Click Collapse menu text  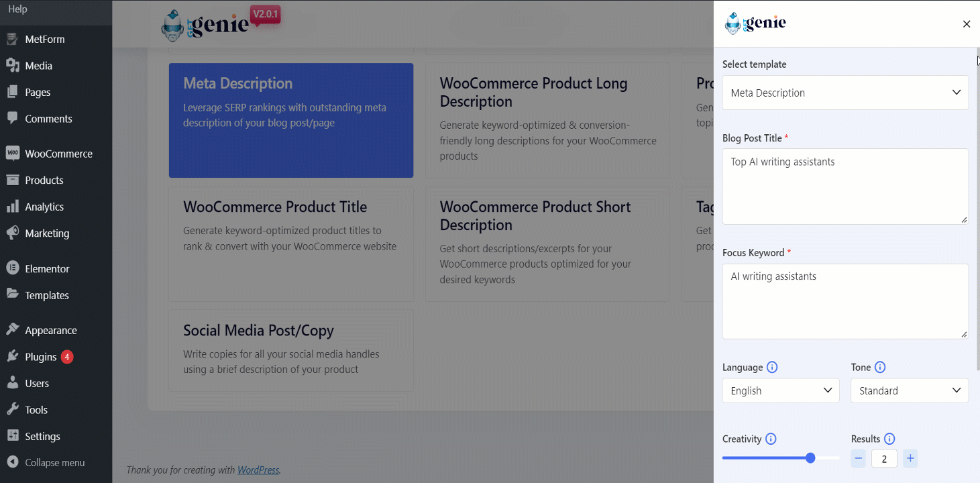(55, 462)
